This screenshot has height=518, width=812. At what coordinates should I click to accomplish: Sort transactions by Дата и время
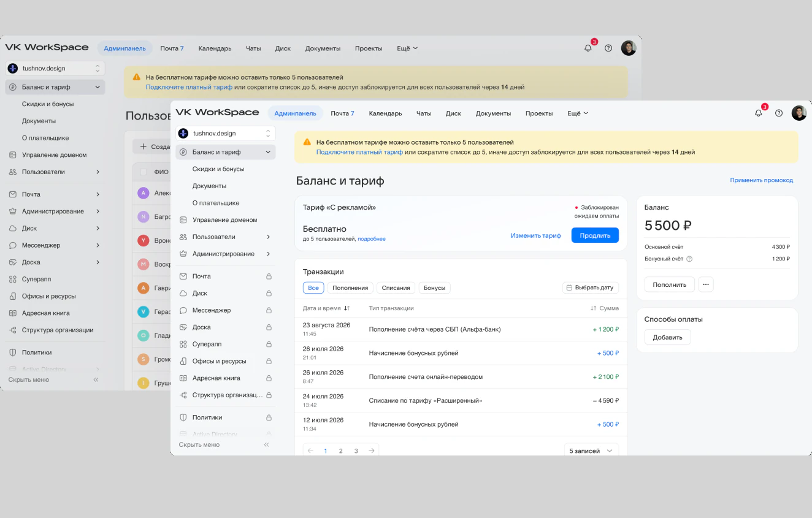click(x=326, y=308)
